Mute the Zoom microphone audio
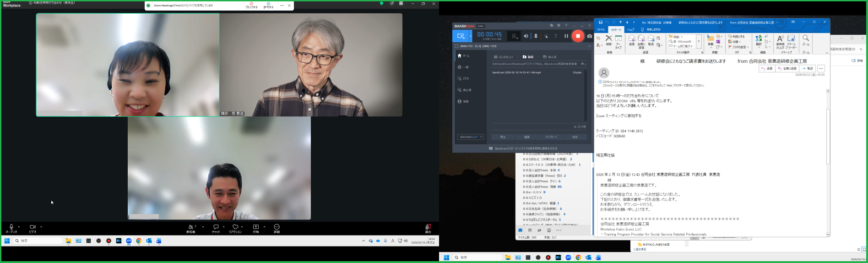 click(x=11, y=227)
